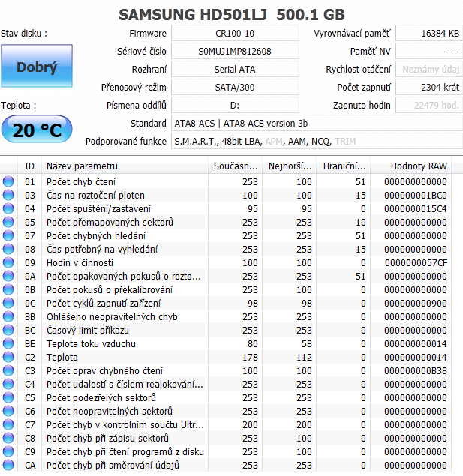
Task: Sort by the ID column header
Action: 29,166
